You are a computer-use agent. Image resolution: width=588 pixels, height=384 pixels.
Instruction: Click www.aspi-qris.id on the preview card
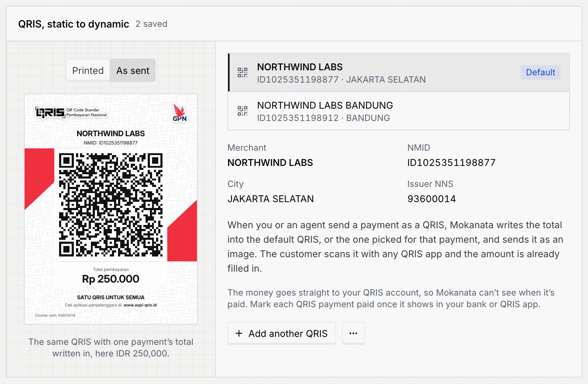140,305
